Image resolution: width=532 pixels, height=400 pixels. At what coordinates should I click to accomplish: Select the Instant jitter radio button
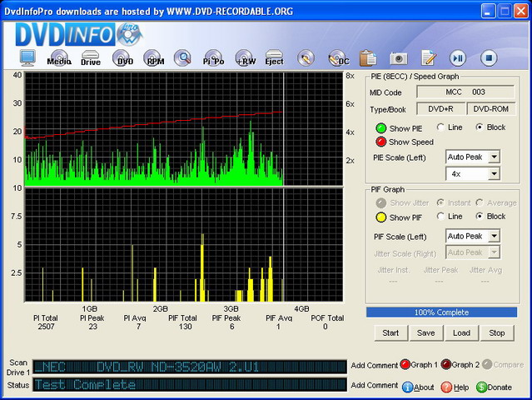click(x=440, y=202)
